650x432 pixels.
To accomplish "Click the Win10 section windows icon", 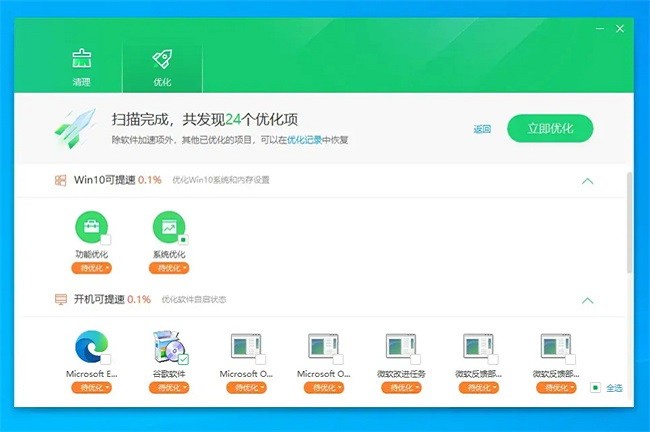I will (61, 180).
